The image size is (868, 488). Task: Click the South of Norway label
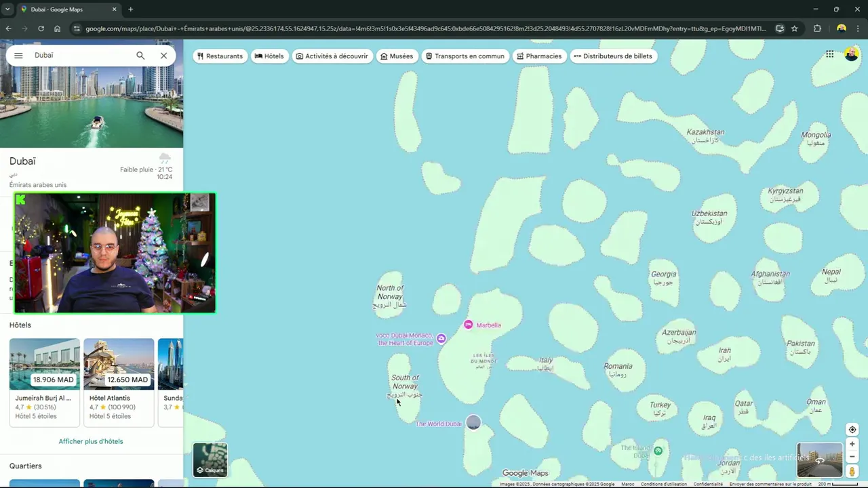405,386
